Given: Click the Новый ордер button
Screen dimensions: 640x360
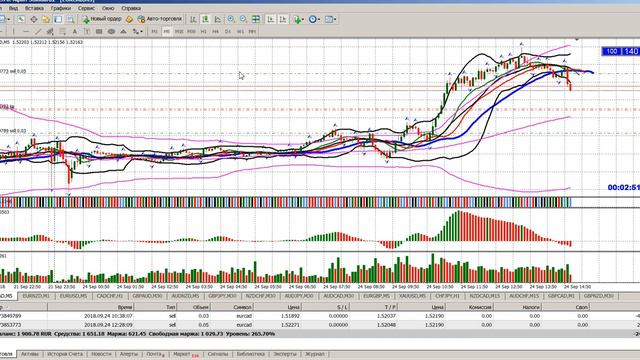Looking at the screenshot, I should [102, 19].
